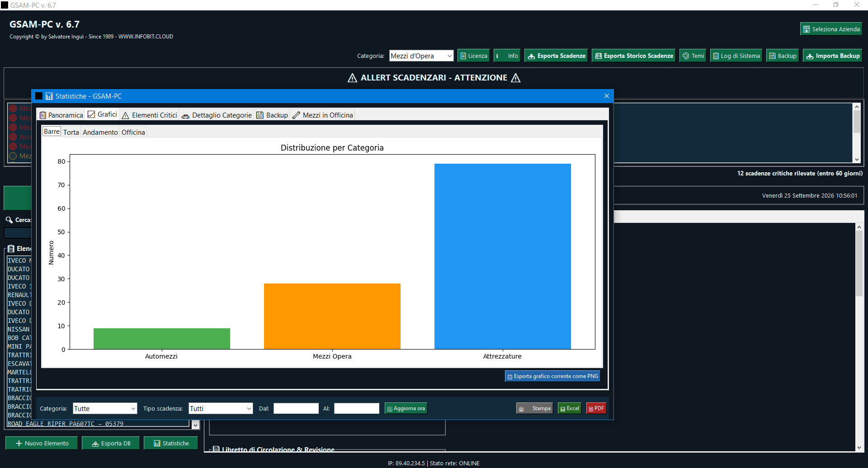Expand the element list dropdown arrow
The height and width of the screenshot is (468, 868).
pos(195,425)
